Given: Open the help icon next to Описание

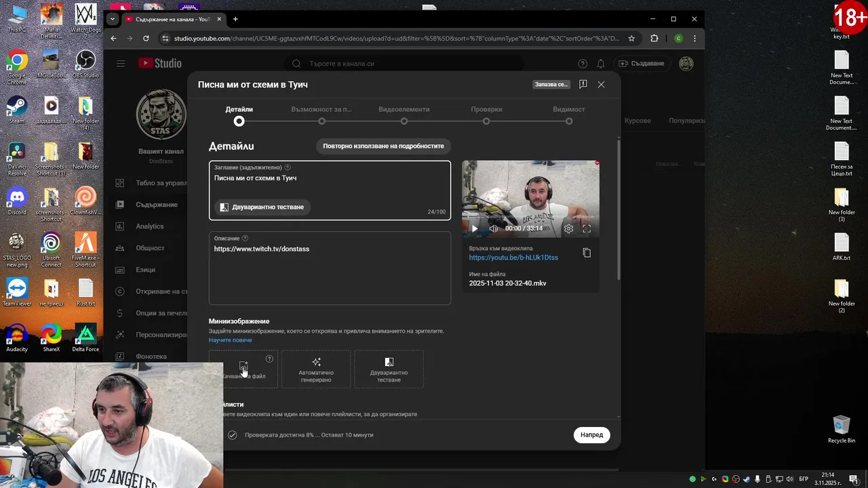Looking at the screenshot, I should pos(245,238).
